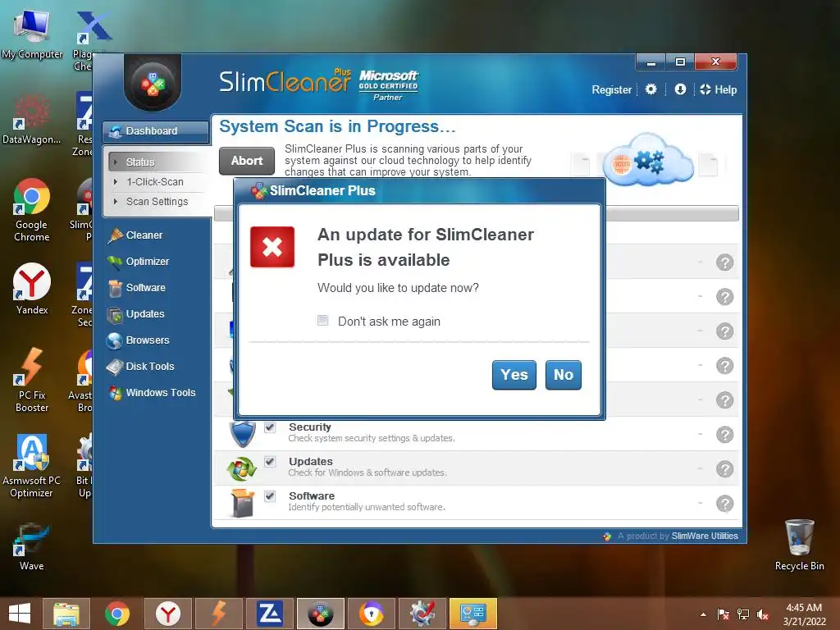840x630 pixels.
Task: Open DataWagon desktop shortcut
Action: point(32,119)
